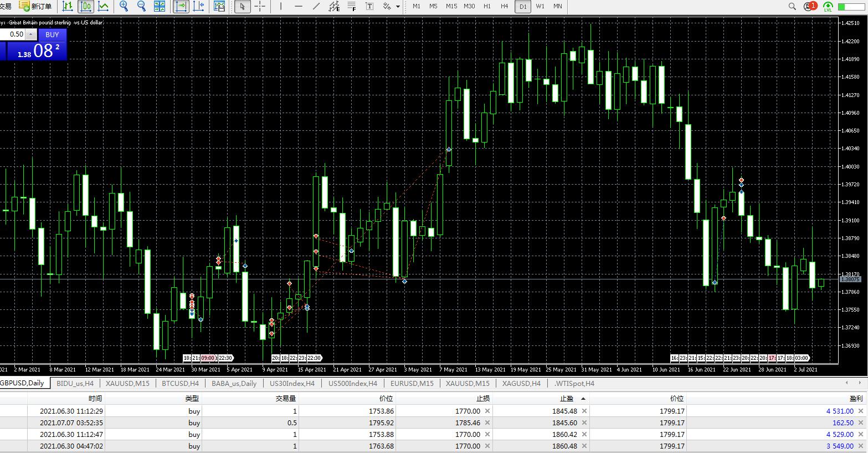Draw a vertical line on the chart
The image size is (868, 453).
click(x=281, y=6)
